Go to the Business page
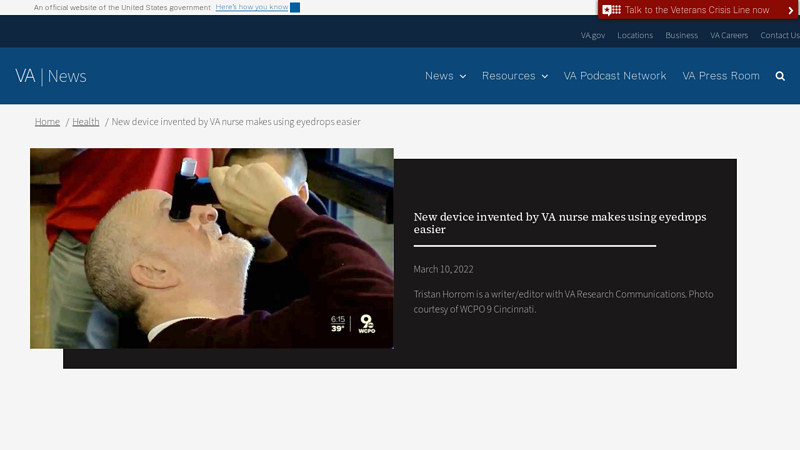 681,35
